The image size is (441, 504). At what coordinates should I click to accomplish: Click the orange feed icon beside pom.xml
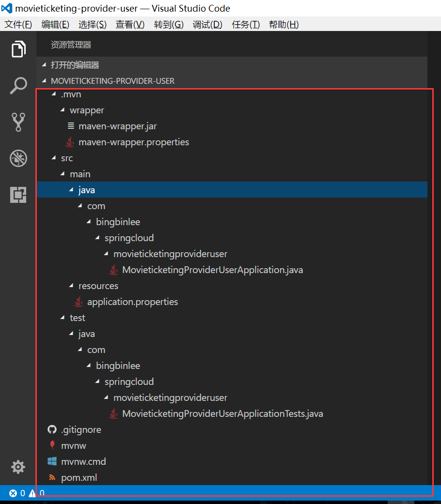pos(52,477)
